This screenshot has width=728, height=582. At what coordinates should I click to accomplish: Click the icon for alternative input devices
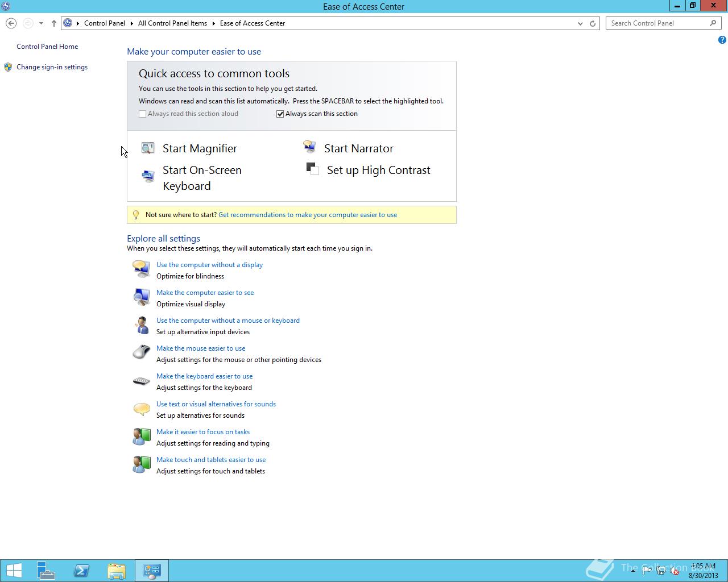[x=141, y=325]
